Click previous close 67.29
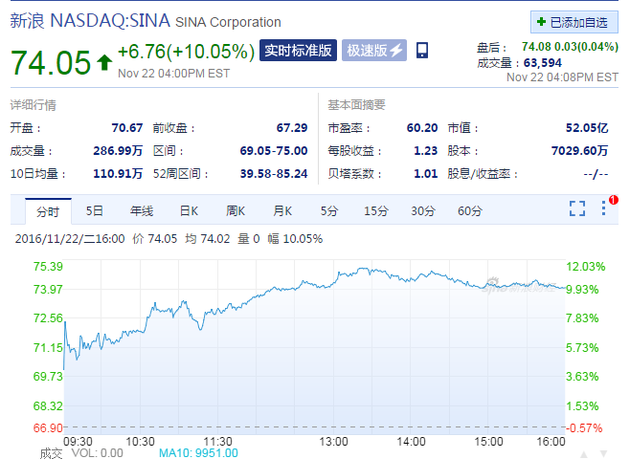Image resolution: width=630 pixels, height=459 pixels. click(292, 128)
